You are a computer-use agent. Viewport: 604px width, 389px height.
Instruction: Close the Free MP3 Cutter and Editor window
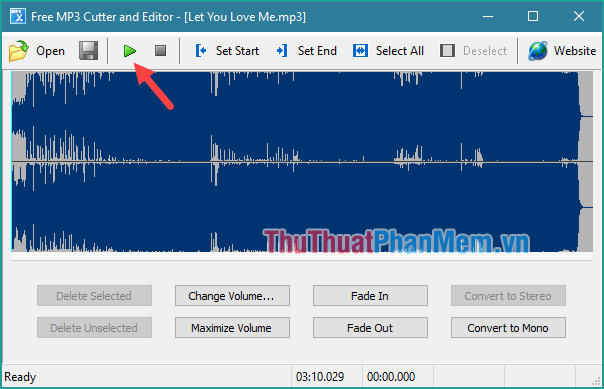tap(579, 17)
